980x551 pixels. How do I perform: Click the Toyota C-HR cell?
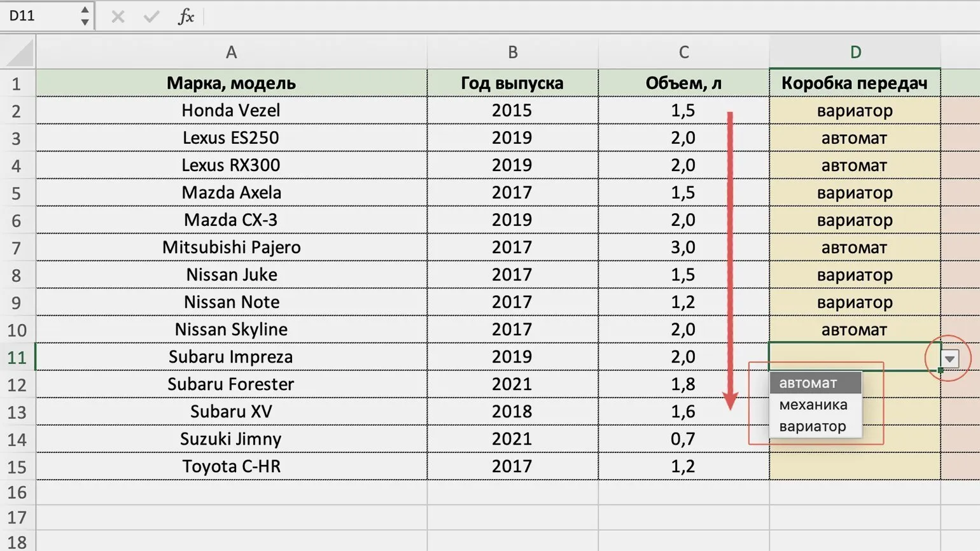(231, 466)
